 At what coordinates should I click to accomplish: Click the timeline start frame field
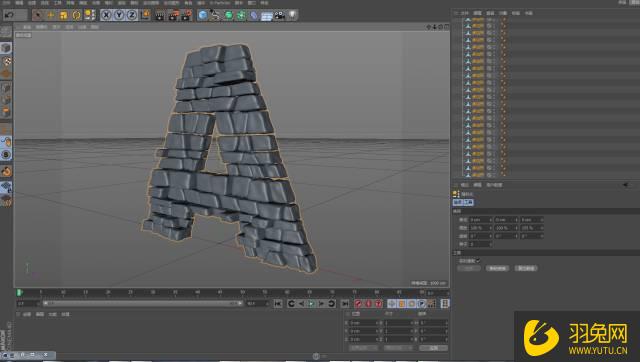27,304
